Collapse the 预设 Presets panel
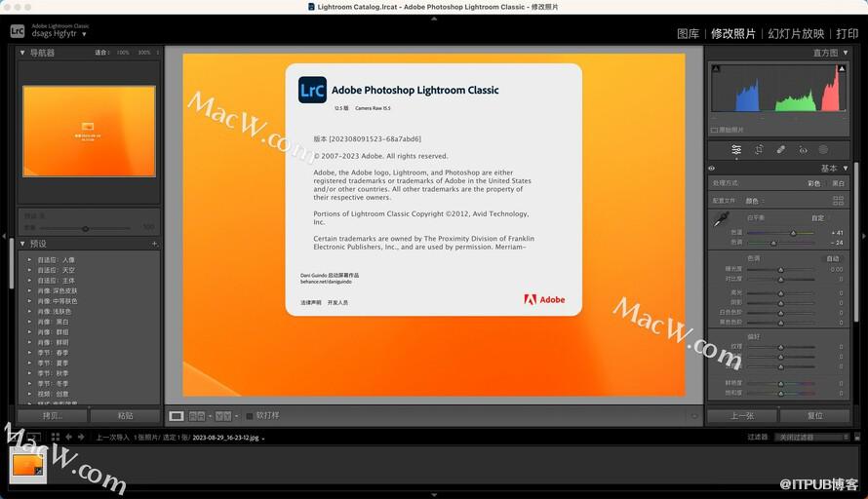The width and height of the screenshot is (868, 499). pyautogui.click(x=22, y=244)
